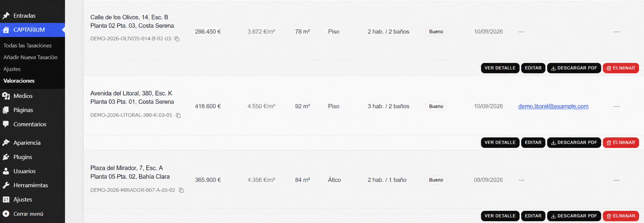Copy the DEMO-2026-MIRADOR-007-A-05-02 reference code
Screen dimensions: 644x223
click(x=181, y=190)
